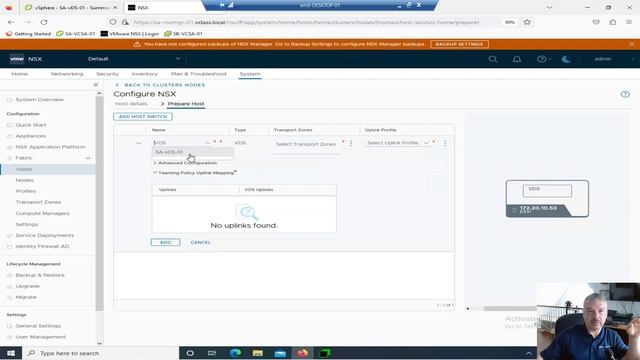Open Windows Start menu
This screenshot has width=640, height=360.
click(11, 353)
